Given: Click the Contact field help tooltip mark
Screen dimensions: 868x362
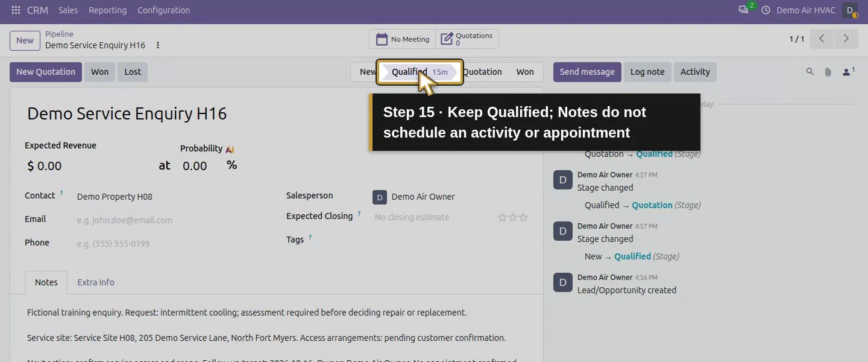Looking at the screenshot, I should pyautogui.click(x=61, y=194).
